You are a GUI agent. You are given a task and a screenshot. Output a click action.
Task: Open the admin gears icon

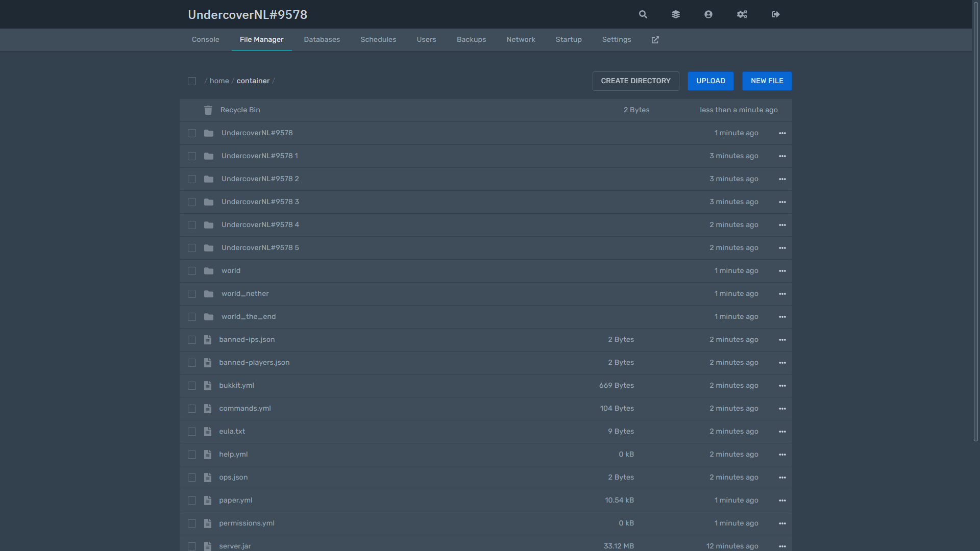tap(742, 14)
